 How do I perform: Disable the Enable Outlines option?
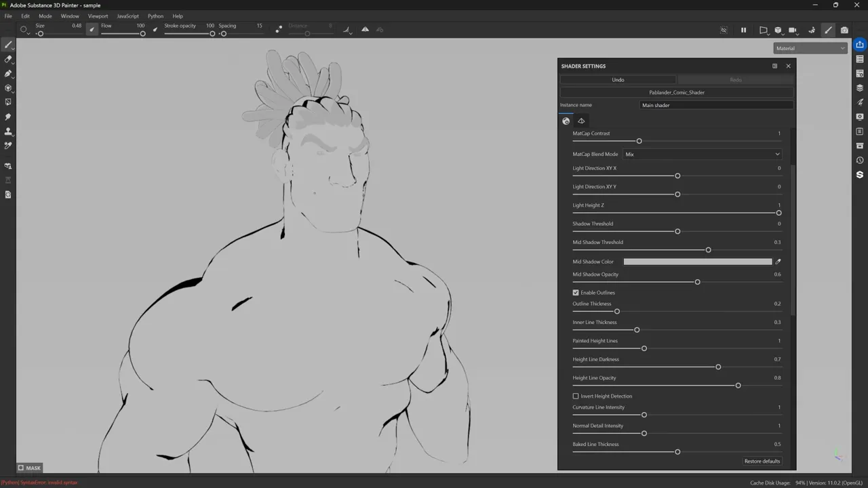(576, 292)
